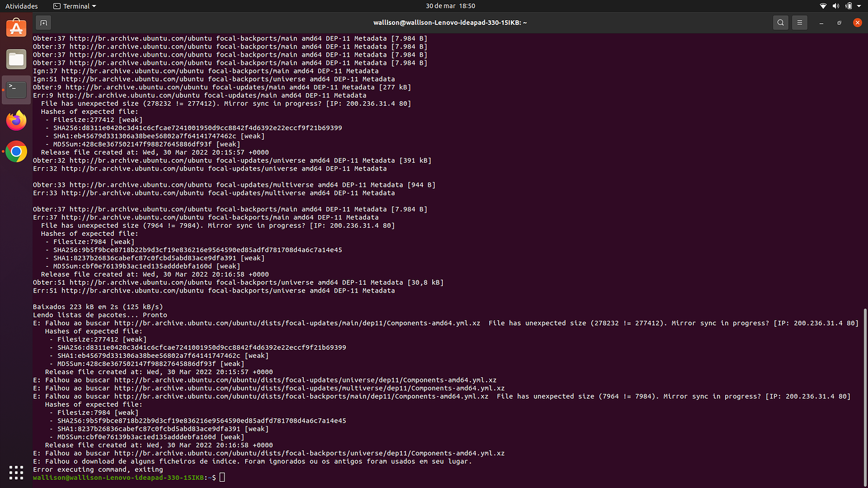Click the battery status icon
The width and height of the screenshot is (868, 488).
849,6
